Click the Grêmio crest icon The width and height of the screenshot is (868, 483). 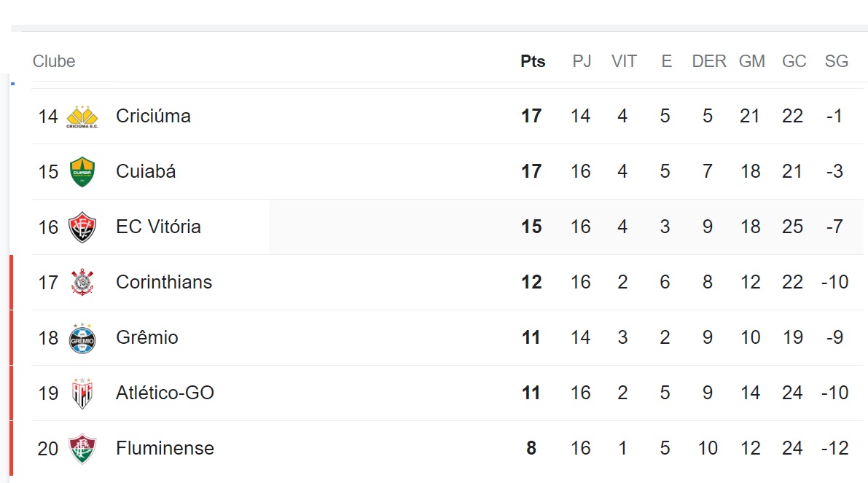click(82, 338)
